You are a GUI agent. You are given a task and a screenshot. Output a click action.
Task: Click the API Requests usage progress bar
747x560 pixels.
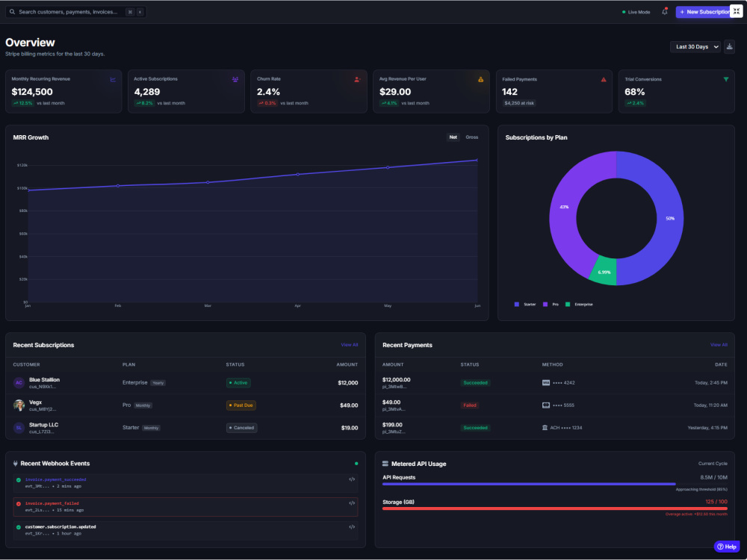tap(554, 484)
